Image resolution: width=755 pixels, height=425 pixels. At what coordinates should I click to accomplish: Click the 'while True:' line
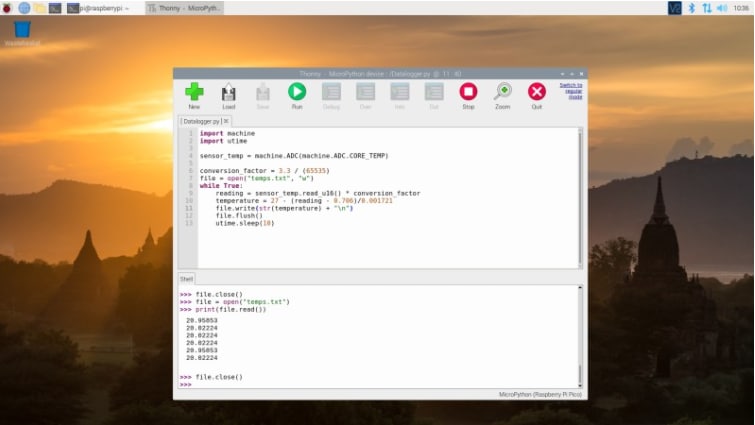point(221,186)
